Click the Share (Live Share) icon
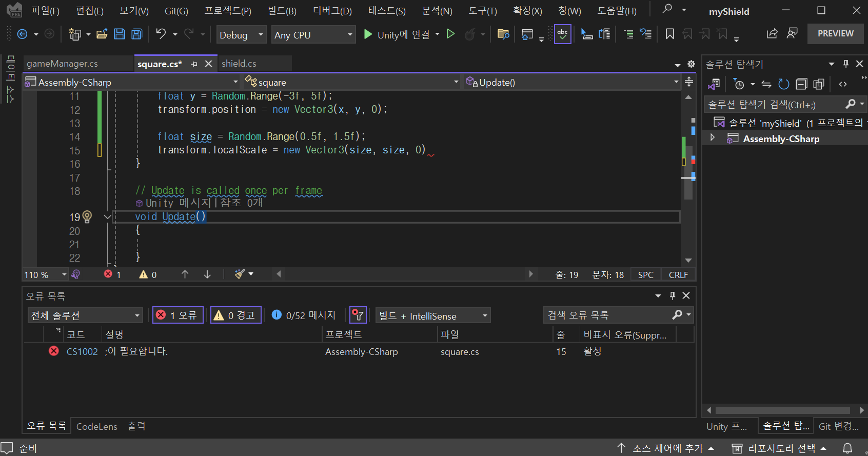Image resolution: width=868 pixels, height=456 pixels. pyautogui.click(x=772, y=34)
